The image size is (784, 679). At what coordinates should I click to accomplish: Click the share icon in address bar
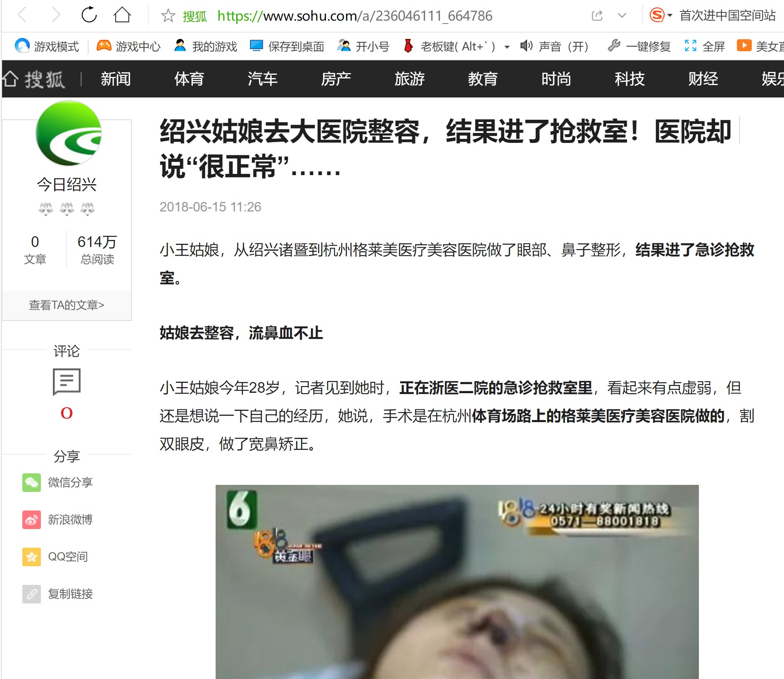597,16
